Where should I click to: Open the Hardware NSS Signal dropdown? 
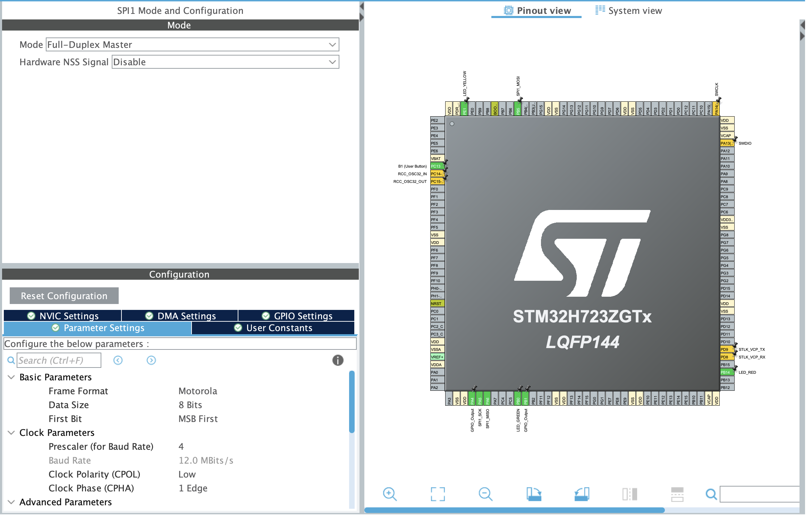click(225, 62)
